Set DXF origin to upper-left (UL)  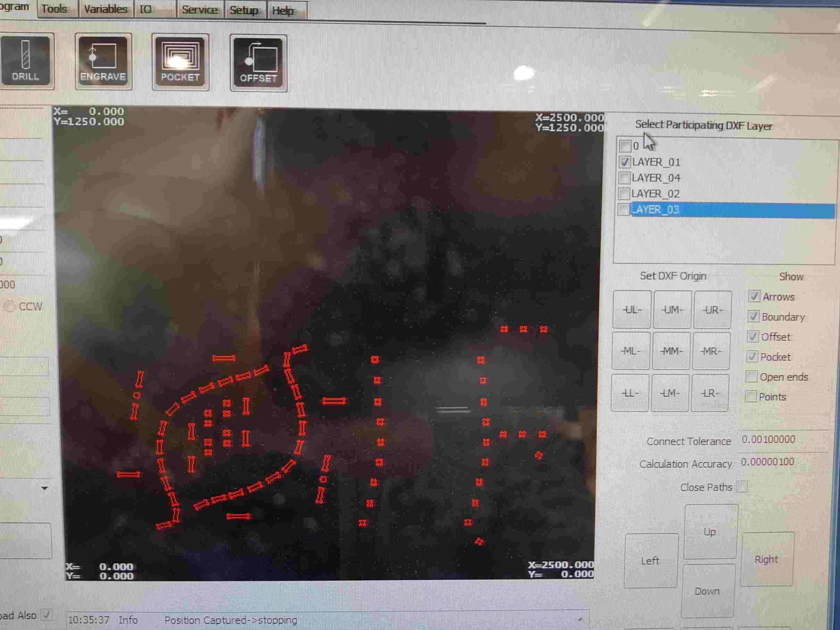coord(632,309)
